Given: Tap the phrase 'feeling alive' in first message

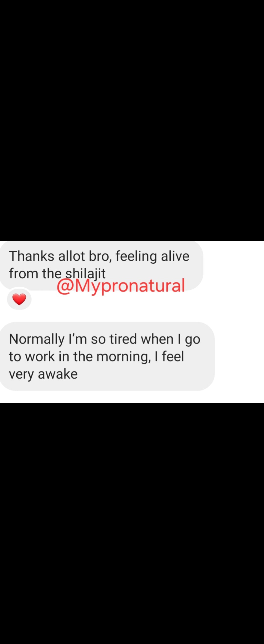Looking at the screenshot, I should (153, 256).
